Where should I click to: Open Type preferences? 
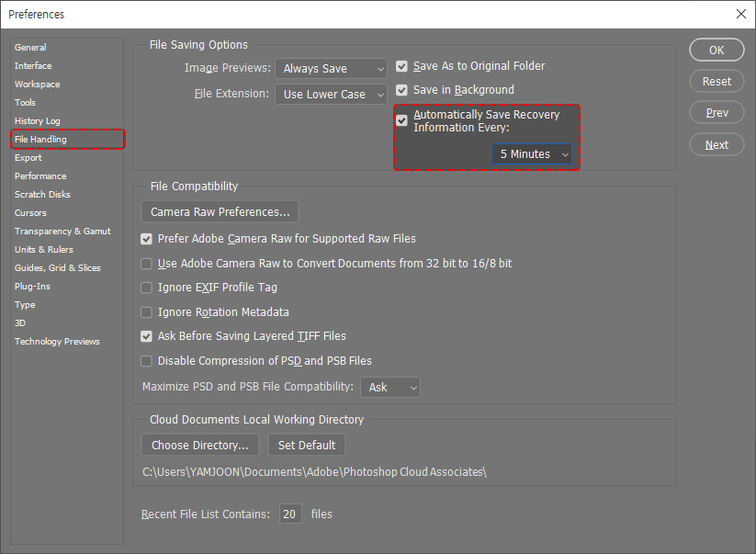(x=25, y=305)
